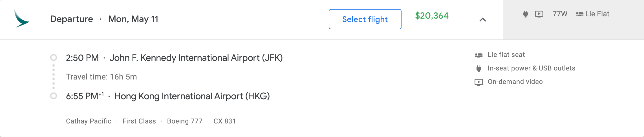
Task: Click the 77W aircraft code label
Action: point(560,14)
